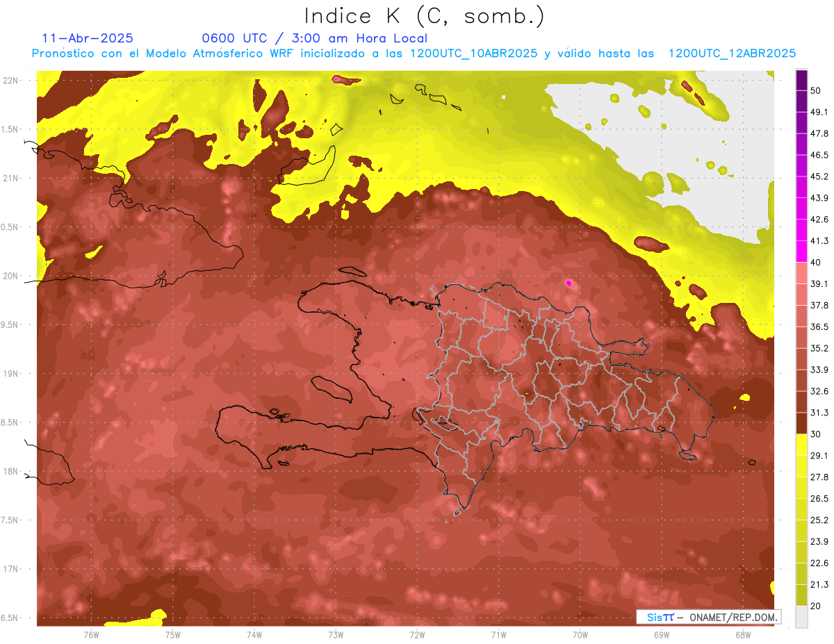Screen dimensions: 834x644
Task: Click the '19N' latitude label
Action: pos(10,374)
